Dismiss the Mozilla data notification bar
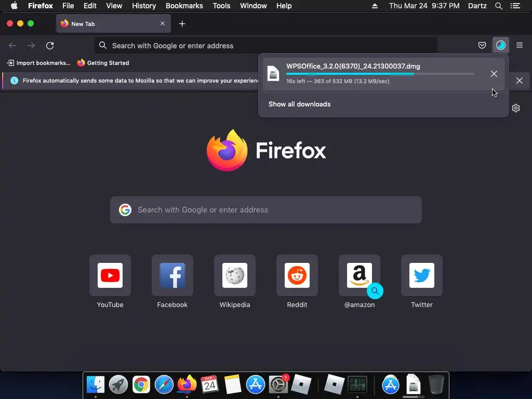The image size is (532, 399). pos(520,81)
